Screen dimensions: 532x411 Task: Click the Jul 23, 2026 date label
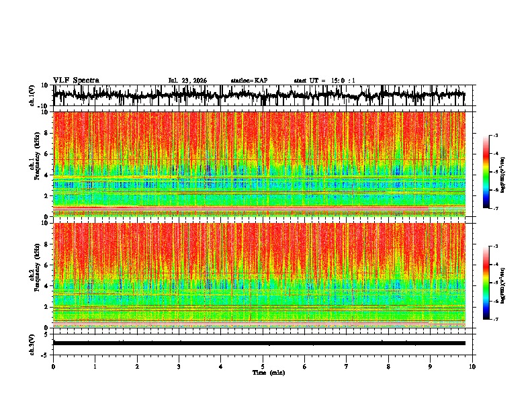pos(187,81)
